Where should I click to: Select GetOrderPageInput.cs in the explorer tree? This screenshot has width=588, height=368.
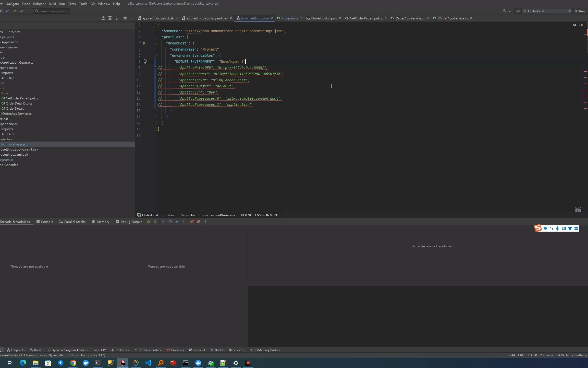[22, 98]
